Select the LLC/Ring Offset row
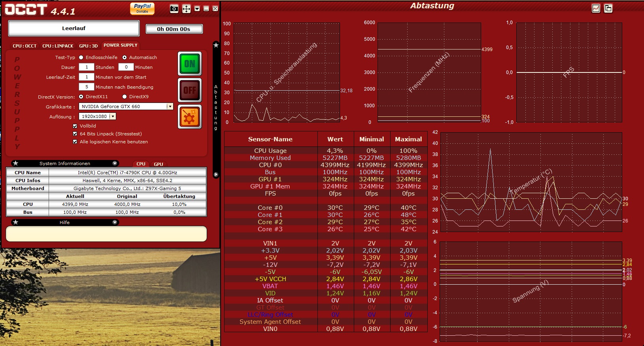The width and height of the screenshot is (644, 346). [326, 315]
